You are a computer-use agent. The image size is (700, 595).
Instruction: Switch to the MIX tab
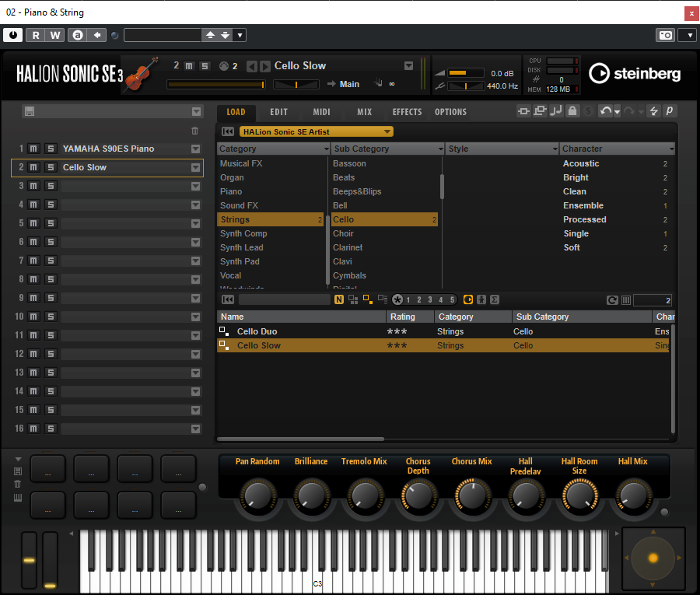tap(364, 112)
